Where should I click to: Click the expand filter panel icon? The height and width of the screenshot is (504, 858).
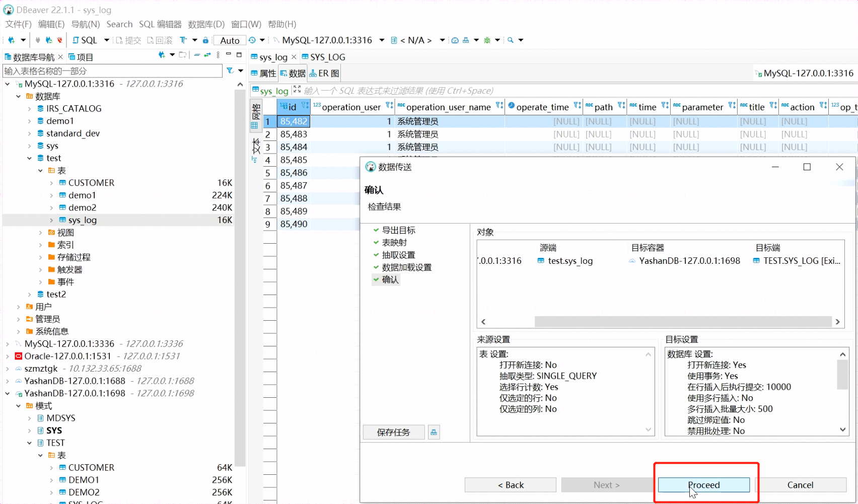point(297,90)
